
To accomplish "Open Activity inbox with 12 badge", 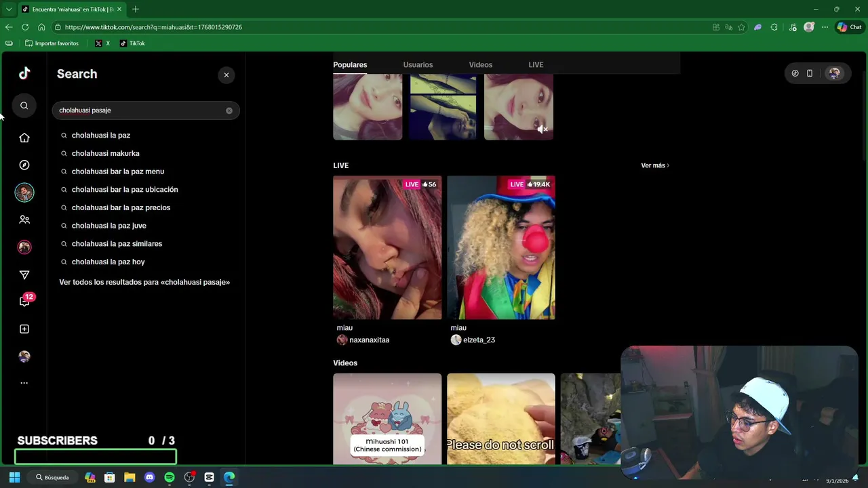I will point(26,300).
